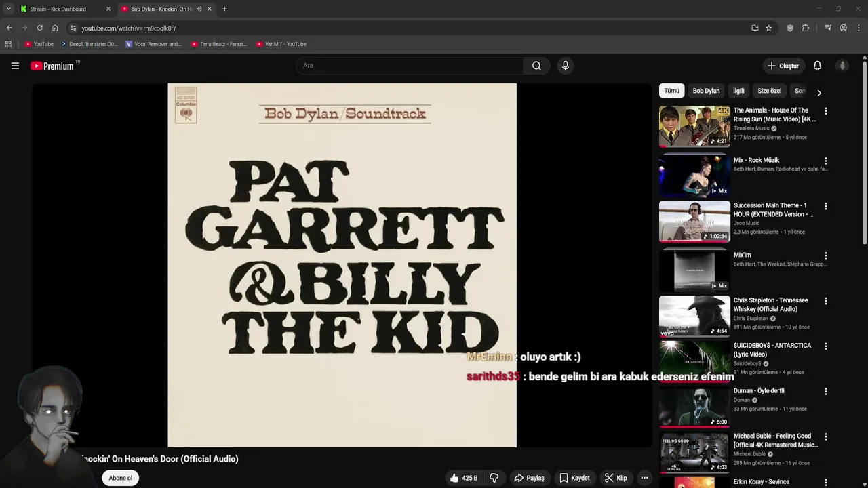Open Duman - Öyle dertli thumbnail
The image size is (868, 488).
(x=694, y=407)
